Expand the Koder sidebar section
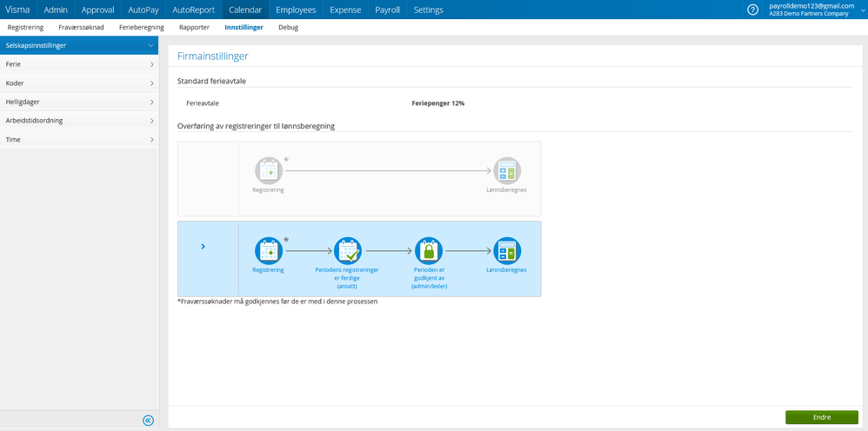Image resolution: width=868 pixels, height=431 pixels. [78, 83]
